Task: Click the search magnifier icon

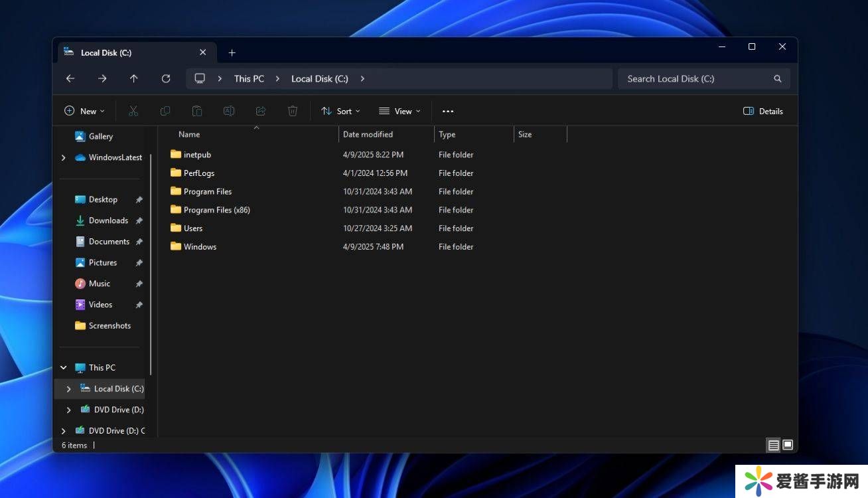Action: click(777, 78)
